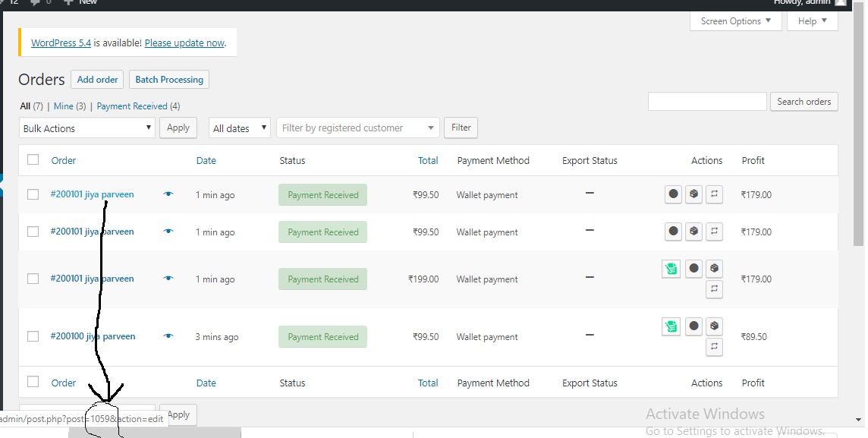Screen dimensions: 868x438
Task: Open the WordPress 5.4 link
Action: click(61, 43)
